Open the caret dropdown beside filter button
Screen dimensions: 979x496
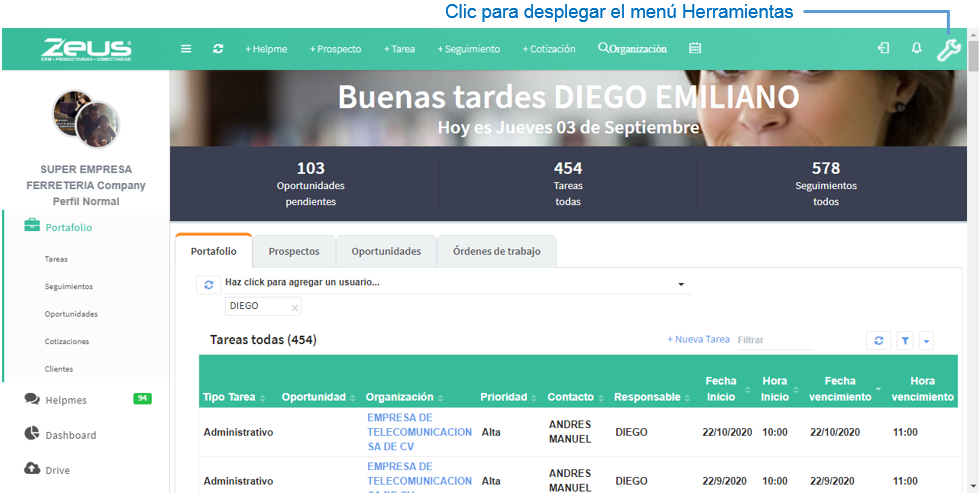[926, 340]
